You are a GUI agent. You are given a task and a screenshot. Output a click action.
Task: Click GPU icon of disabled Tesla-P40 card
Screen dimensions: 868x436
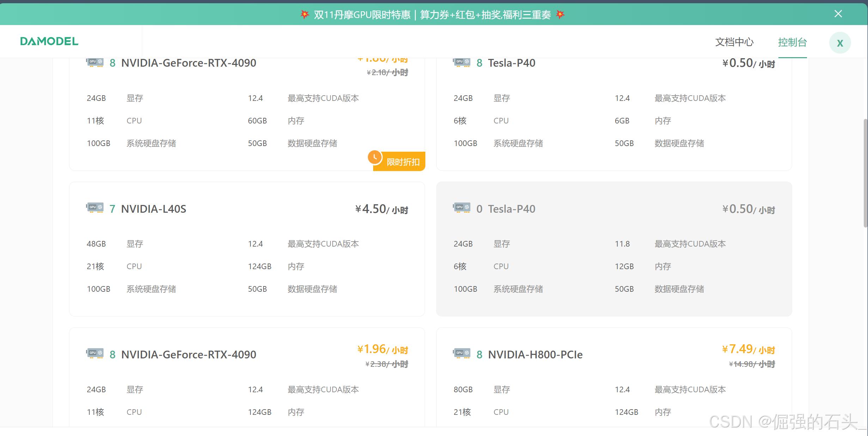462,208
